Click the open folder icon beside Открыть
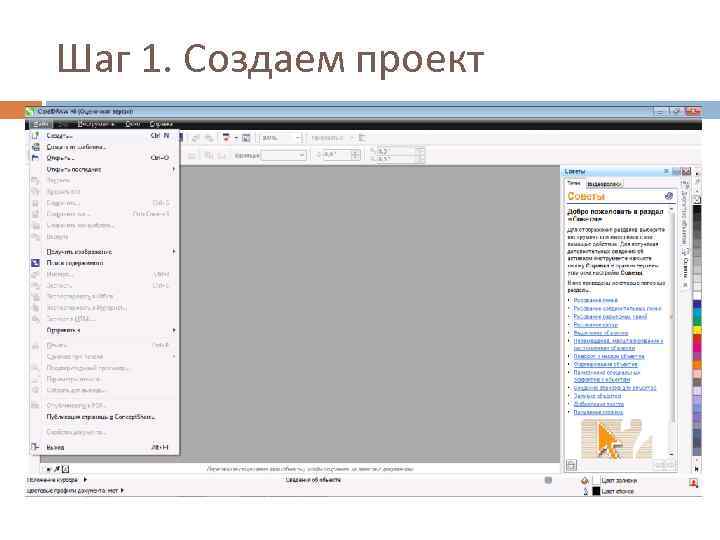This screenshot has width=720, height=540. tap(35, 158)
